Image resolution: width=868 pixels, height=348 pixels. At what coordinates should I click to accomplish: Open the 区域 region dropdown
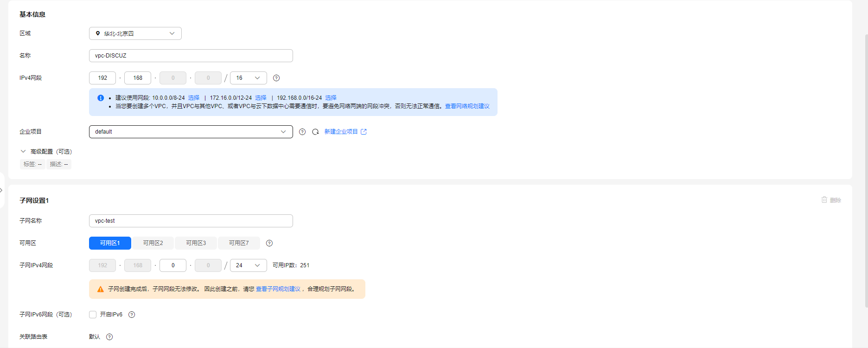(x=135, y=33)
